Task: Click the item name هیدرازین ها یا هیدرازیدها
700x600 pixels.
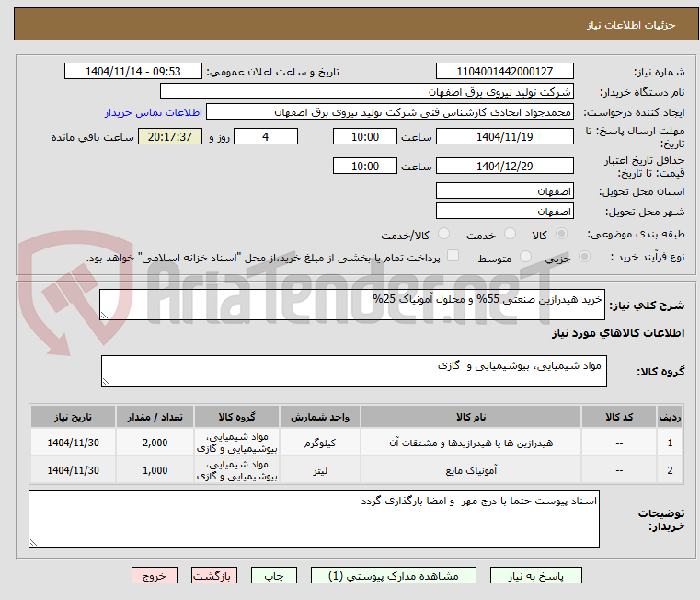Action: [471, 443]
